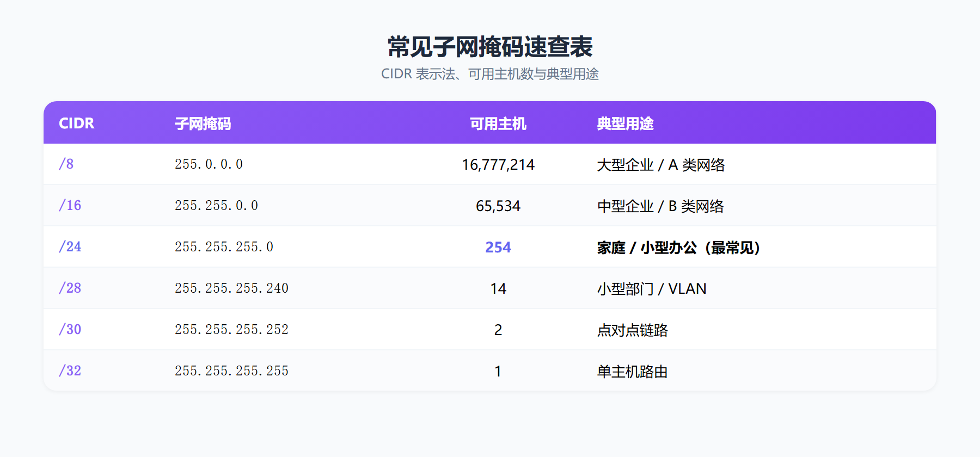The image size is (980, 457).
Task: Click usage 家庭 / 小型办公（最常见）
Action: [679, 248]
